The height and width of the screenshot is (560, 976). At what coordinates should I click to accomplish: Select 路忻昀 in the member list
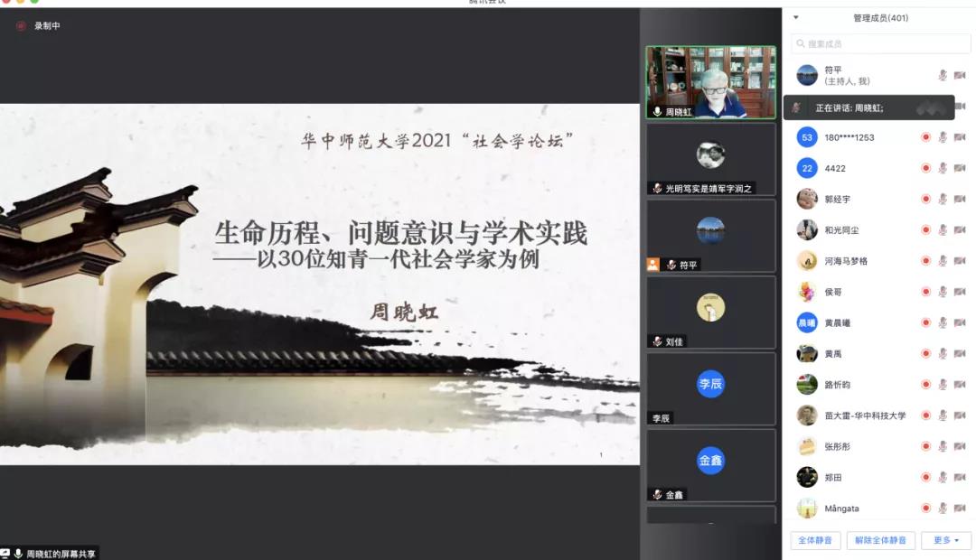point(838,385)
